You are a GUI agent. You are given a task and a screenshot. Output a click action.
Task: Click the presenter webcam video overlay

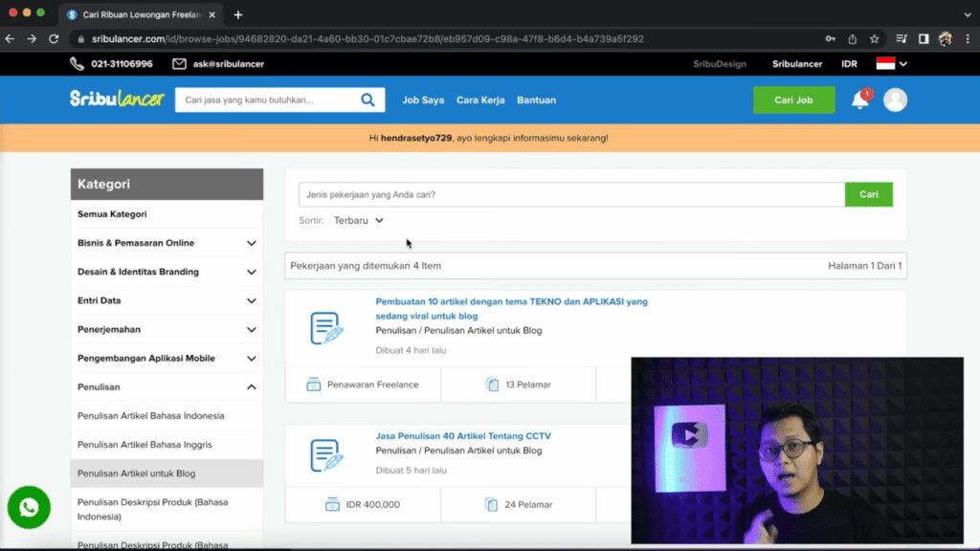click(797, 451)
